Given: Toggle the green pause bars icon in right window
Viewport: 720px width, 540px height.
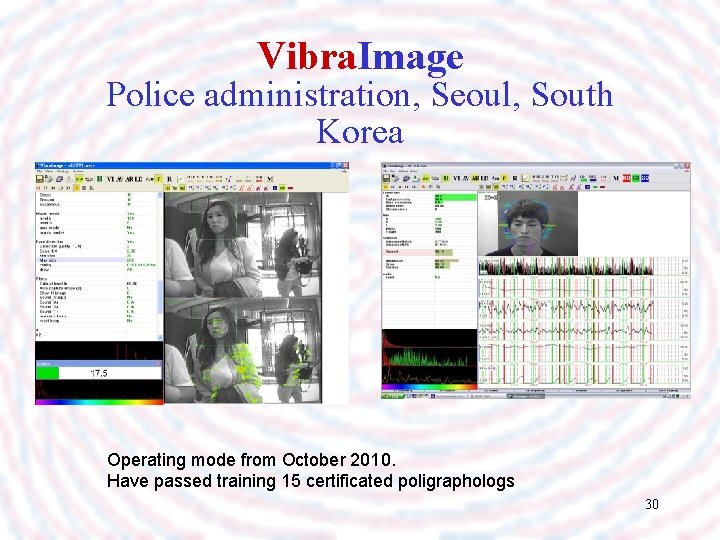Looking at the screenshot, I should coord(445,178).
